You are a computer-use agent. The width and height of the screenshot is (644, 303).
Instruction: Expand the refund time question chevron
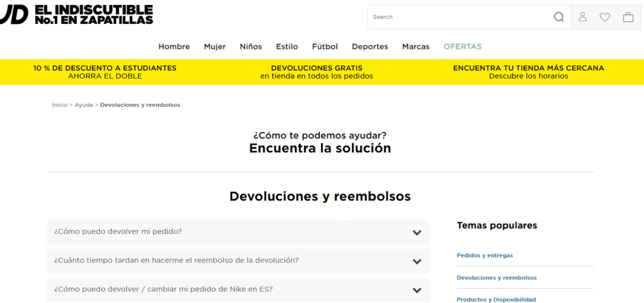416,261
